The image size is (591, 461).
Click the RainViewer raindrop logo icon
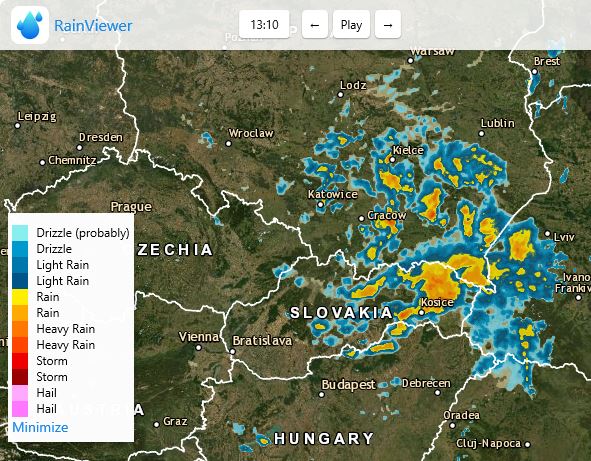coord(30,25)
